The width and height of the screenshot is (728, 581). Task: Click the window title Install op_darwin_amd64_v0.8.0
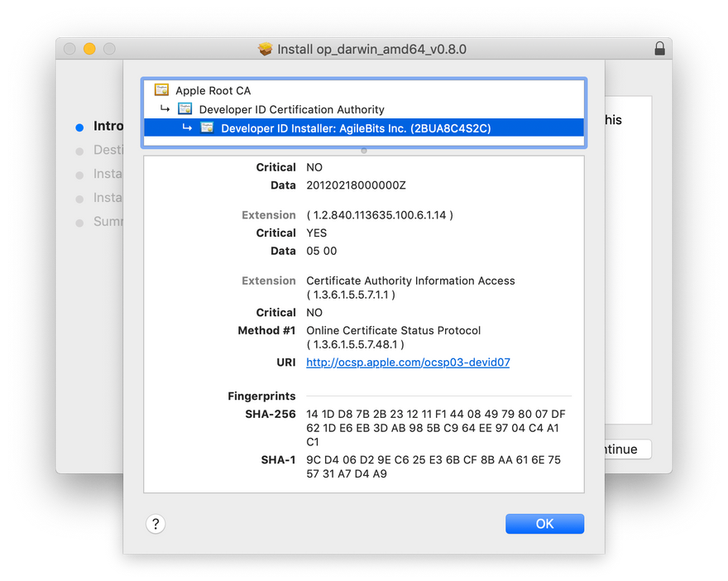click(372, 49)
